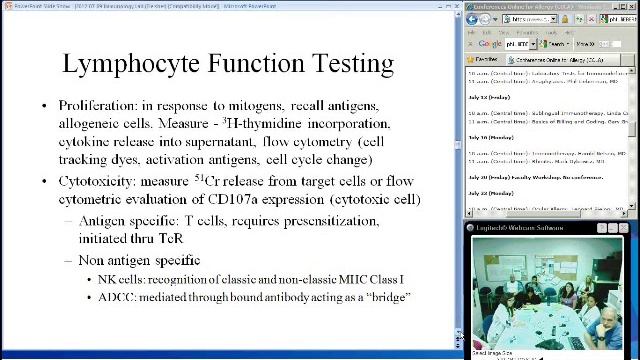This screenshot has width=640, height=360.
Task: Minimize the Logitech Webcam Software window
Action: (x=612, y=228)
